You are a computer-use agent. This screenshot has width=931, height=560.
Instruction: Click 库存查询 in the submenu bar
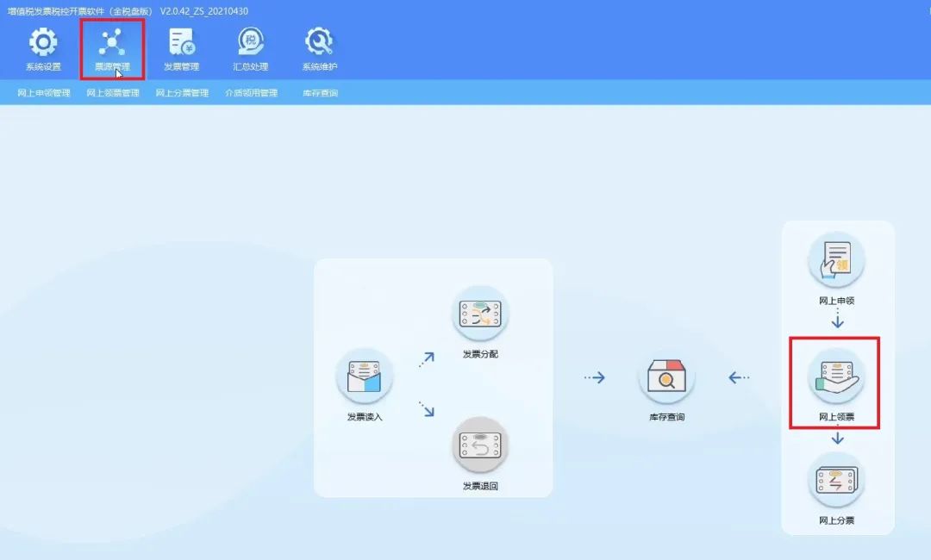[320, 92]
